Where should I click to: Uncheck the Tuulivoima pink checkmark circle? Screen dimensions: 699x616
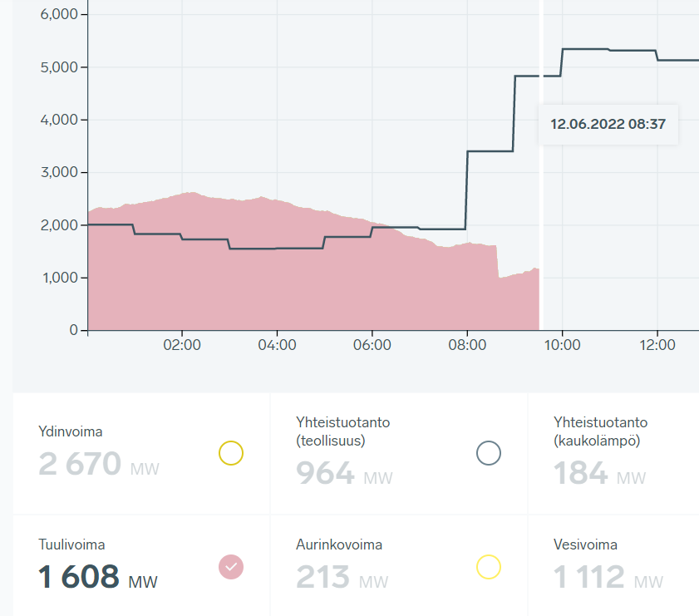[x=230, y=567]
